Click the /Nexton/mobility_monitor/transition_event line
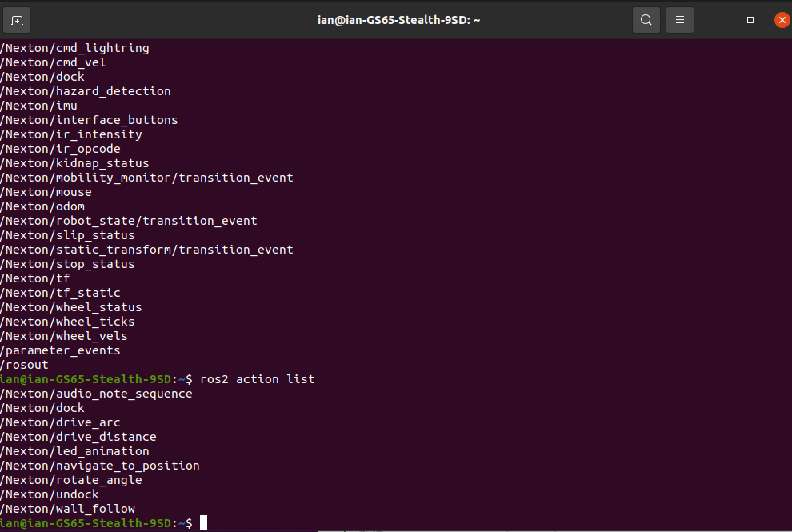 coord(146,178)
